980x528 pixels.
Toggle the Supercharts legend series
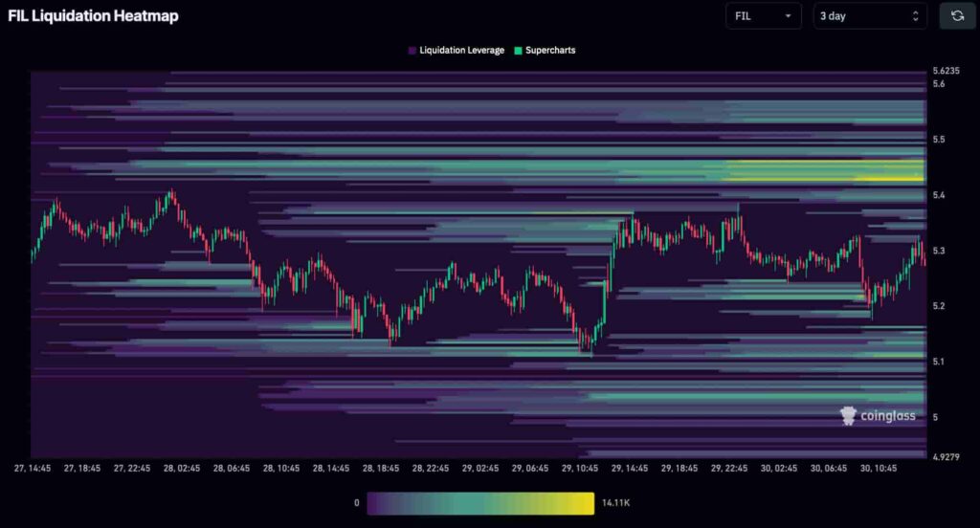coord(545,51)
